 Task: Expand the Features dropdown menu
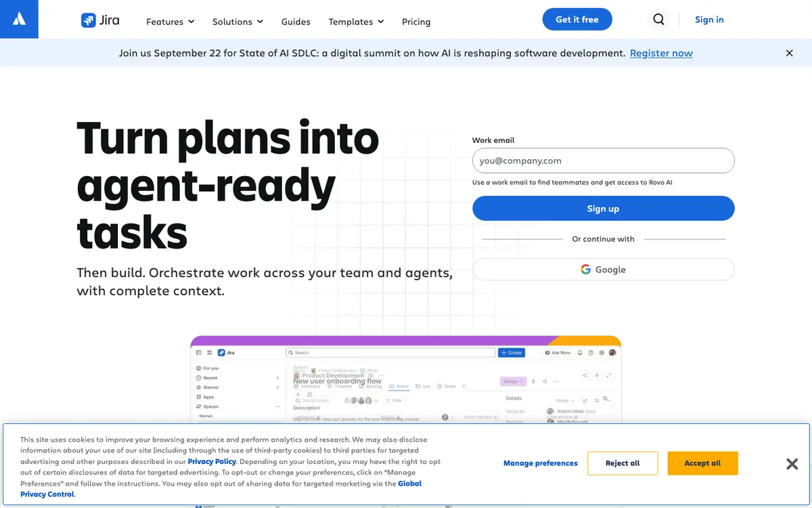171,22
